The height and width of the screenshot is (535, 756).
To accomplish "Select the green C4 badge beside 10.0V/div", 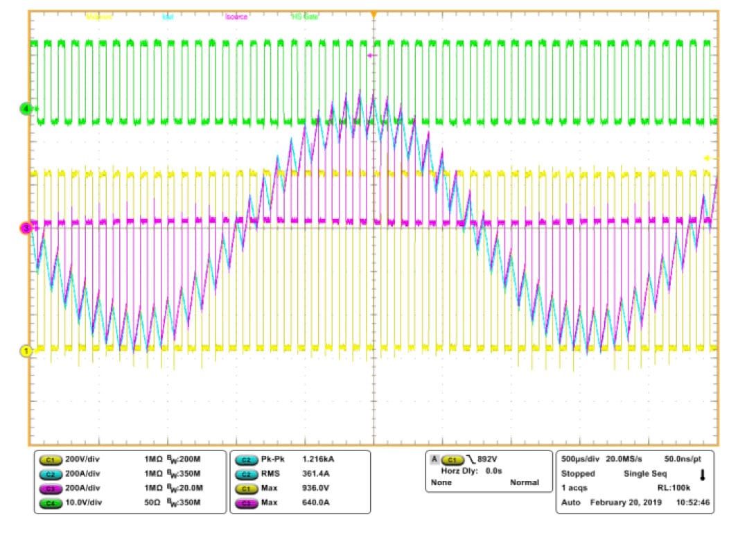I will tap(50, 502).
